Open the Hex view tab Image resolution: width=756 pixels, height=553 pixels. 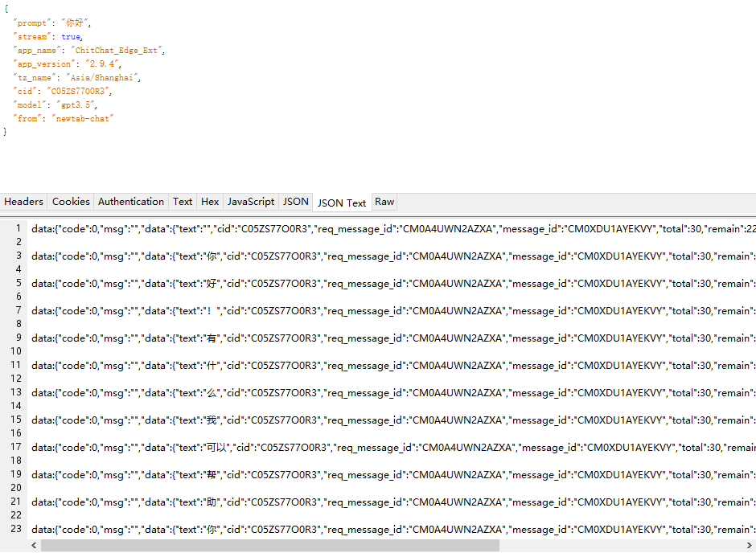(210, 202)
